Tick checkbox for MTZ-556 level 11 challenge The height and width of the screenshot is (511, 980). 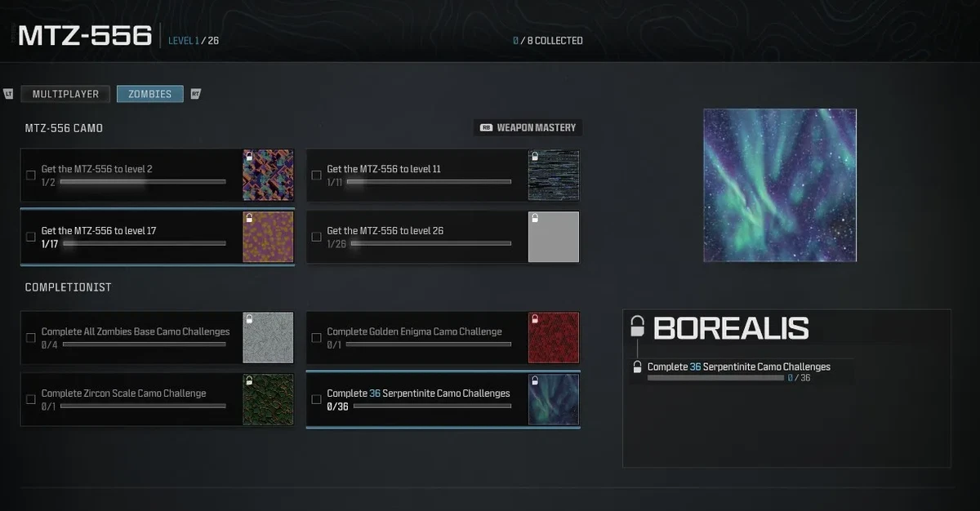[316, 175]
